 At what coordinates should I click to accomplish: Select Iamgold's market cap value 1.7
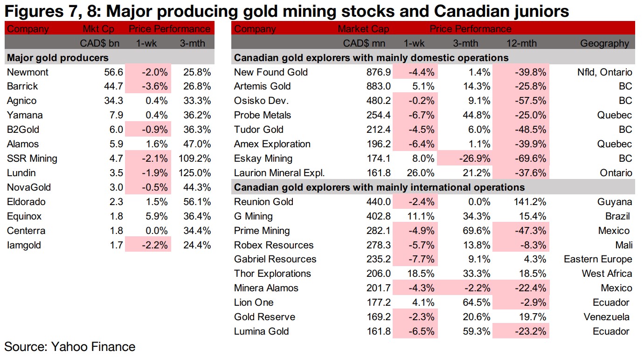[x=117, y=246]
